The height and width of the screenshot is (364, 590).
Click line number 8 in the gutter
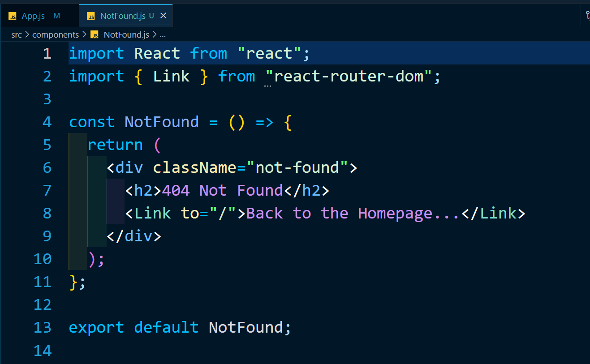coord(47,214)
